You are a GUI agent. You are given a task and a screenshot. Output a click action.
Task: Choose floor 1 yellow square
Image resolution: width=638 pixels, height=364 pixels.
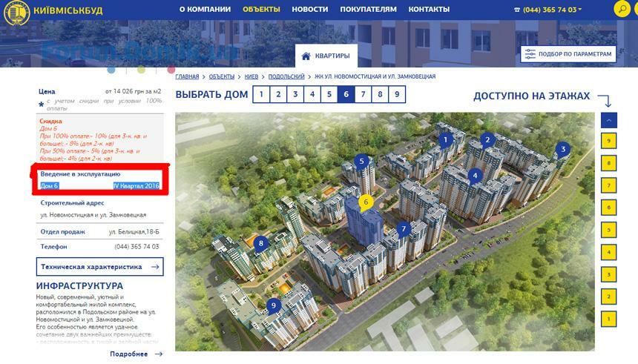click(x=608, y=319)
